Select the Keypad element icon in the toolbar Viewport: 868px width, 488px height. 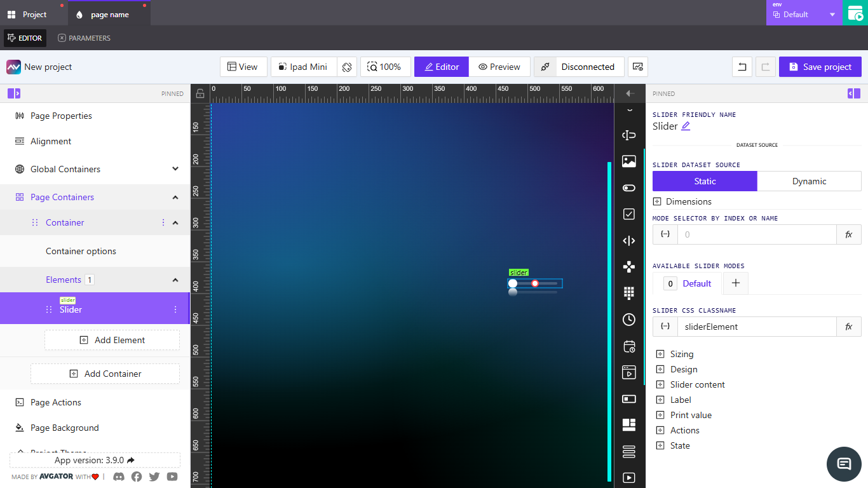coord(629,293)
